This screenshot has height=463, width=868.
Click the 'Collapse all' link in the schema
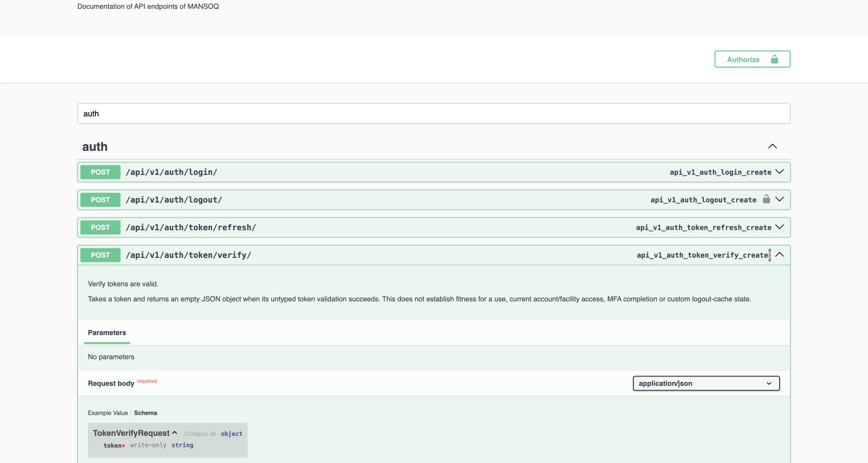coord(200,434)
